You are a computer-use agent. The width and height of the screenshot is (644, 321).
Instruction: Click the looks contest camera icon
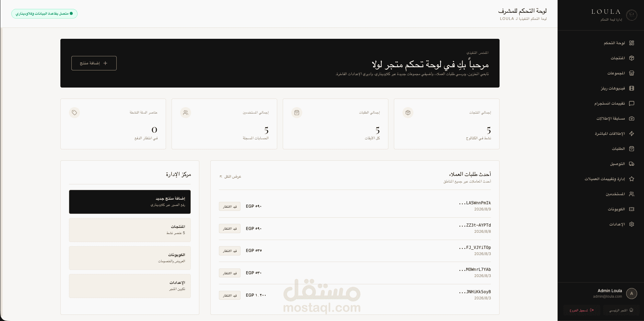tap(632, 118)
